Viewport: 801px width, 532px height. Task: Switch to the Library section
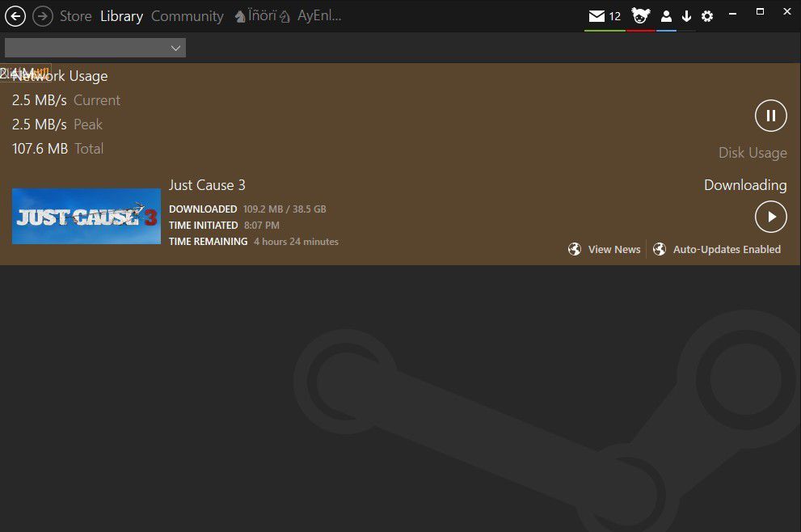coord(121,16)
